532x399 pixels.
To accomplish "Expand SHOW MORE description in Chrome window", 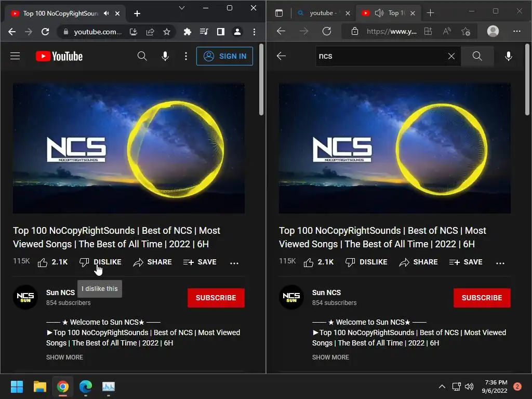I will (x=64, y=357).
